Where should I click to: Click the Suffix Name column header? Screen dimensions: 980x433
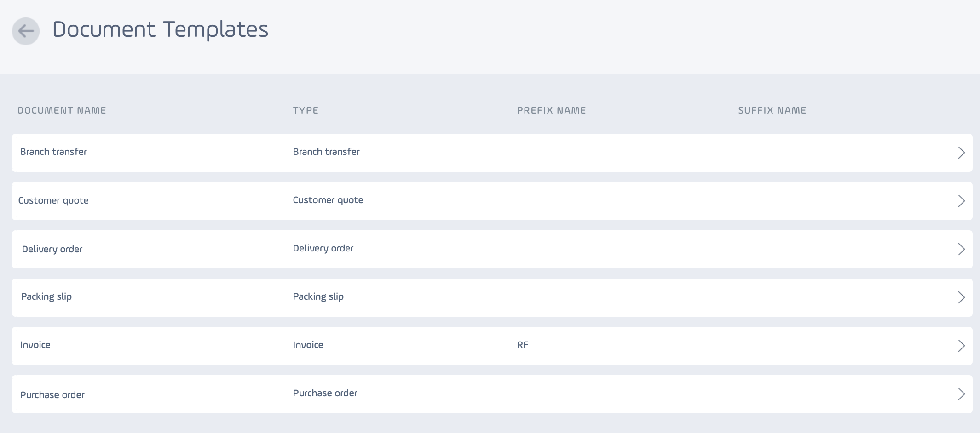pyautogui.click(x=772, y=110)
